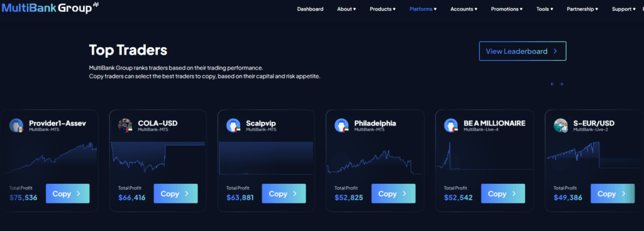Click the Provider1-Assev trader name
644x231 pixels.
(57, 123)
